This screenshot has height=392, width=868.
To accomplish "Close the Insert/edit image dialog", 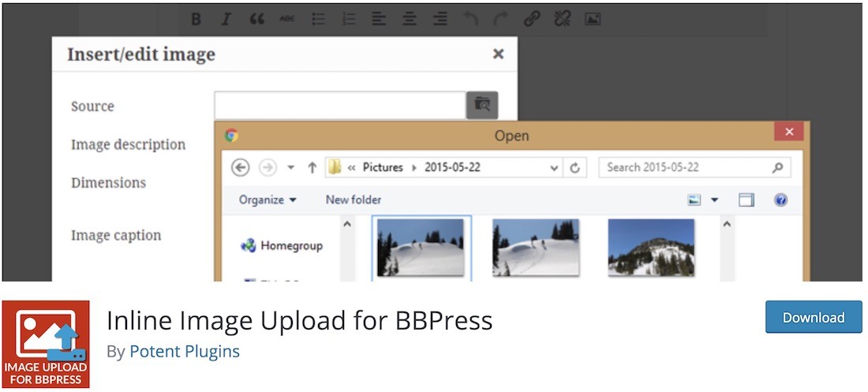I will (498, 54).
